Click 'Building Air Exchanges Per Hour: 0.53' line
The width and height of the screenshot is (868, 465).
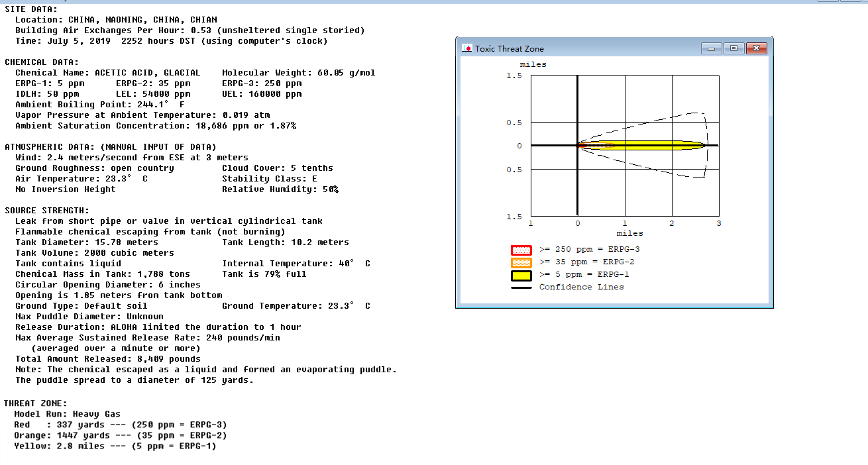coord(190,30)
